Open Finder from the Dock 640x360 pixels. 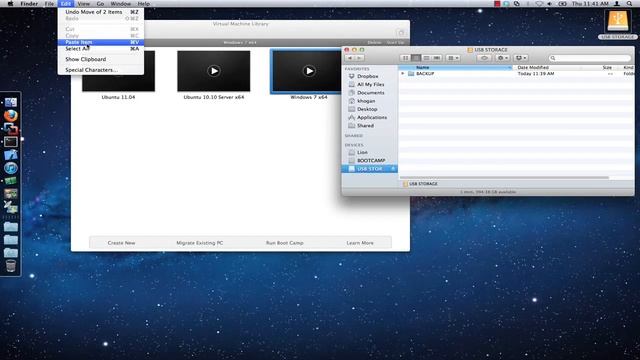11,102
